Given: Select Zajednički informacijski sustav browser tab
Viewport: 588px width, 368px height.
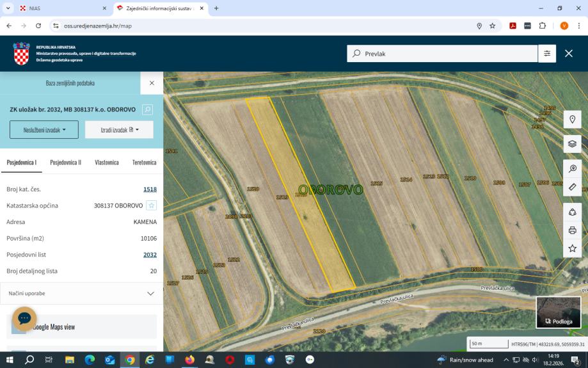Looking at the screenshot, I should coord(159,8).
